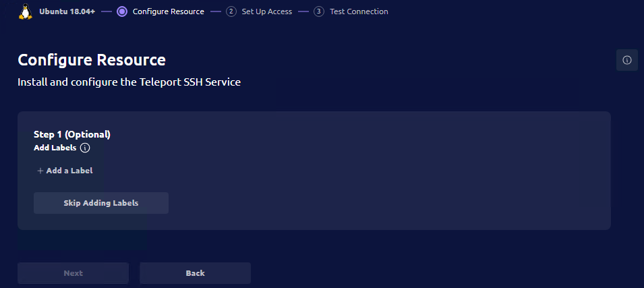Click the Step 1 (Optional) heading
644x288 pixels.
tap(71, 134)
